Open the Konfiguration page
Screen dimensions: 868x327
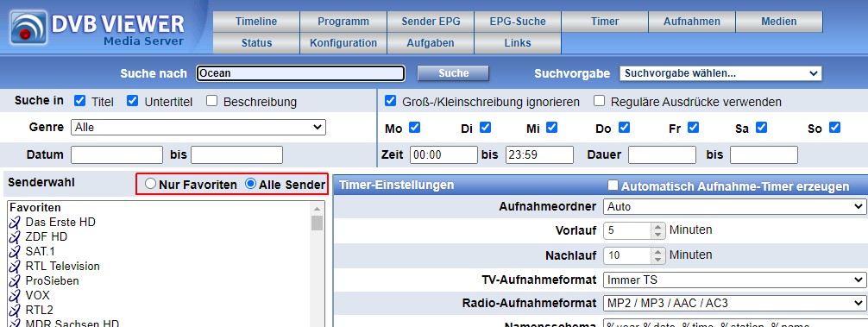pyautogui.click(x=343, y=42)
